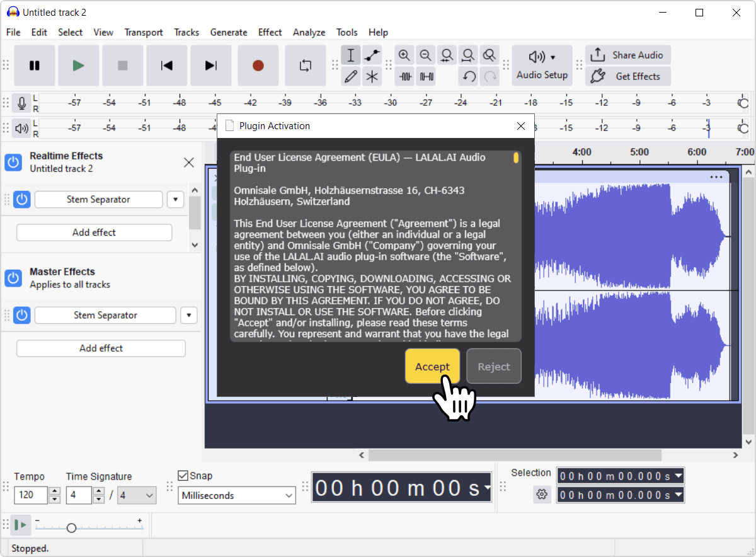Image resolution: width=756 pixels, height=557 pixels.
Task: Open selection end time format dropdown
Action: pyautogui.click(x=678, y=495)
